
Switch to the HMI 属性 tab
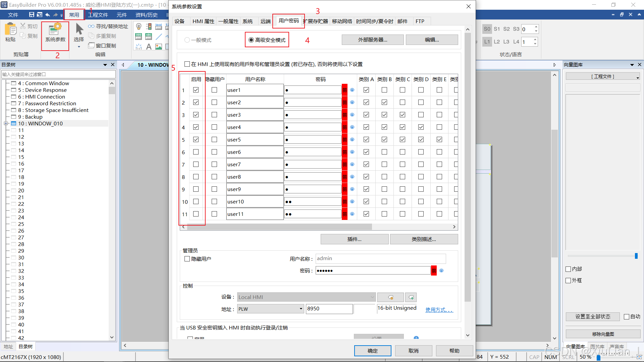203,21
